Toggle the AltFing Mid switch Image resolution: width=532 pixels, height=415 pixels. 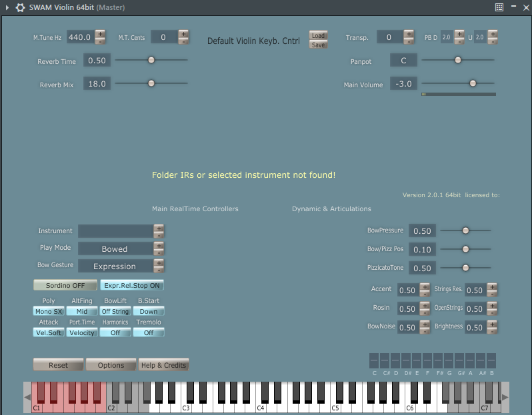click(82, 311)
